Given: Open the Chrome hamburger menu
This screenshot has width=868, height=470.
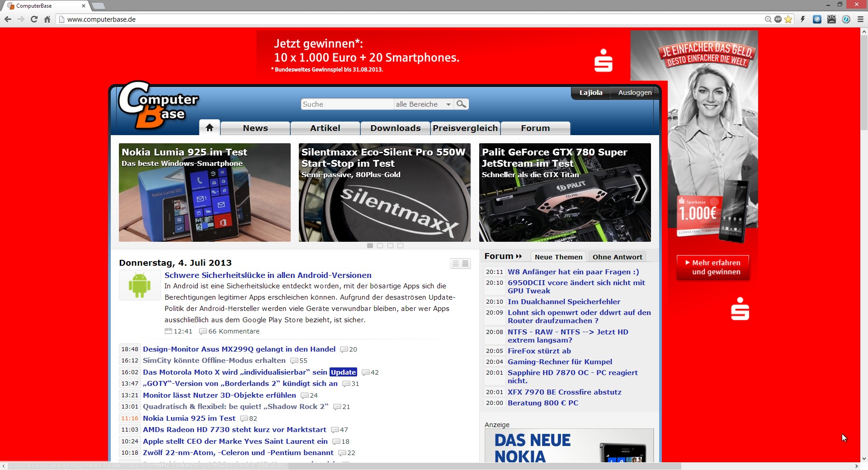Looking at the screenshot, I should [x=860, y=19].
